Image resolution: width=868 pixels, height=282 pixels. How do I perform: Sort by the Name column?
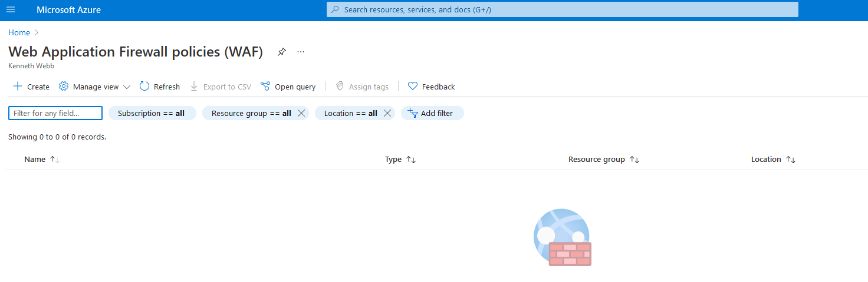click(x=42, y=160)
